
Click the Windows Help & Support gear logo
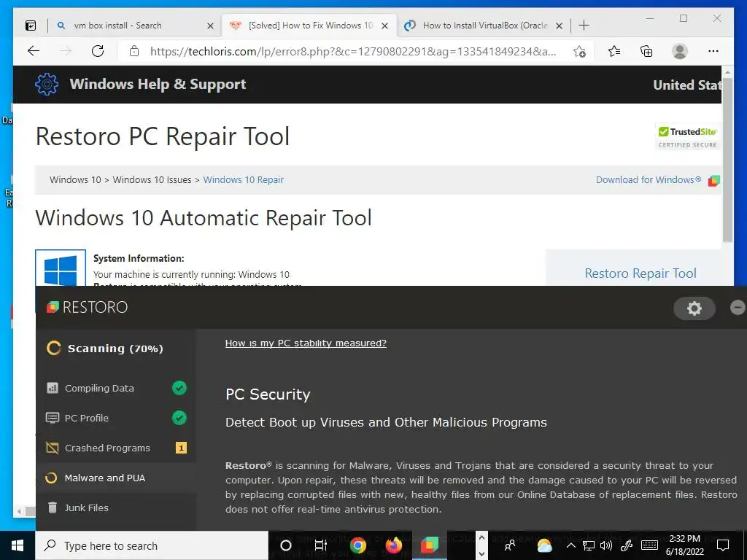coord(47,85)
